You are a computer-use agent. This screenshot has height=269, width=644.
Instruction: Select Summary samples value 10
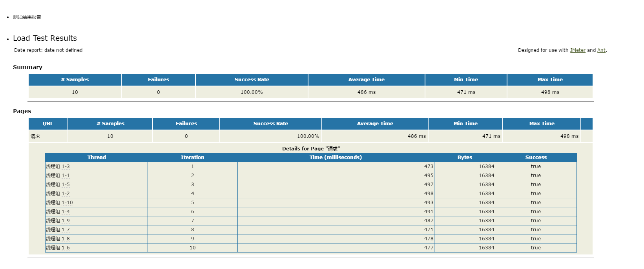(75, 92)
